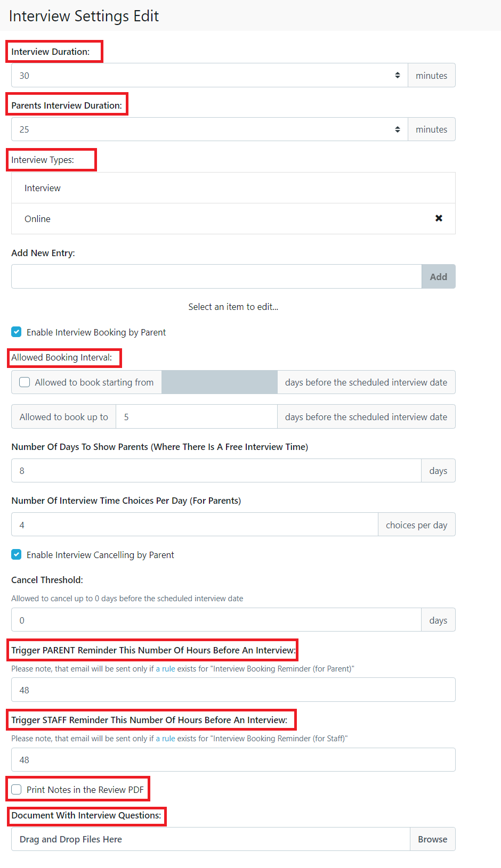Open the Interview Duration dropdown
This screenshot has width=501, height=868.
209,76
